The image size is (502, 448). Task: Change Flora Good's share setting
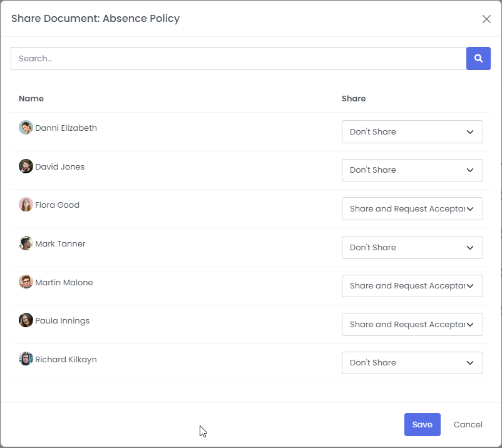pos(412,208)
